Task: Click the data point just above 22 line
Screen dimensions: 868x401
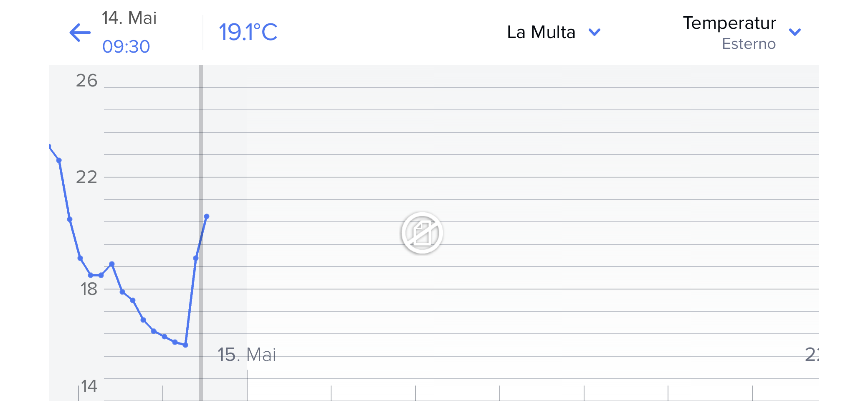Action: (x=59, y=160)
